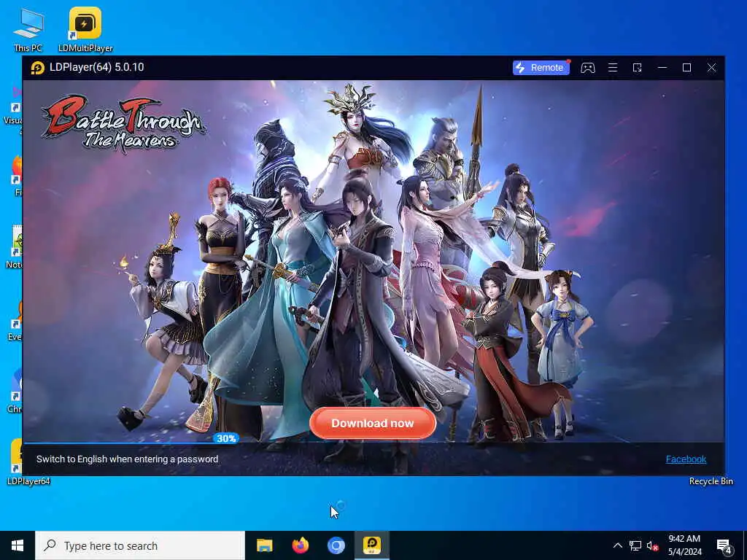Open the network status tray icon
The image size is (747, 560).
[x=635, y=545]
